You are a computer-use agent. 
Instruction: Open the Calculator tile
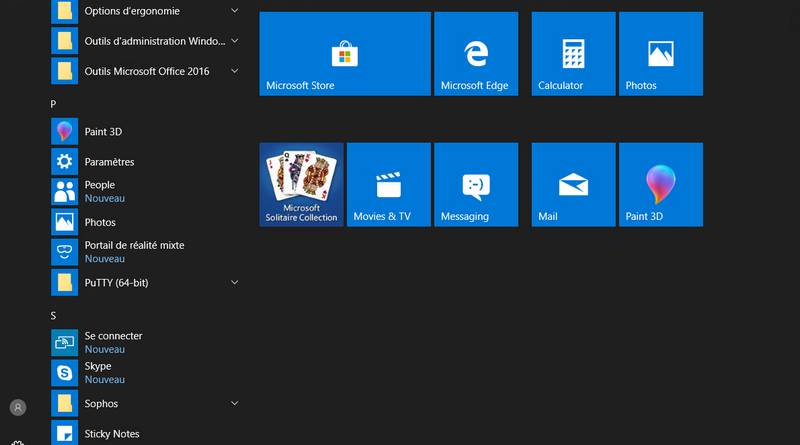(573, 54)
